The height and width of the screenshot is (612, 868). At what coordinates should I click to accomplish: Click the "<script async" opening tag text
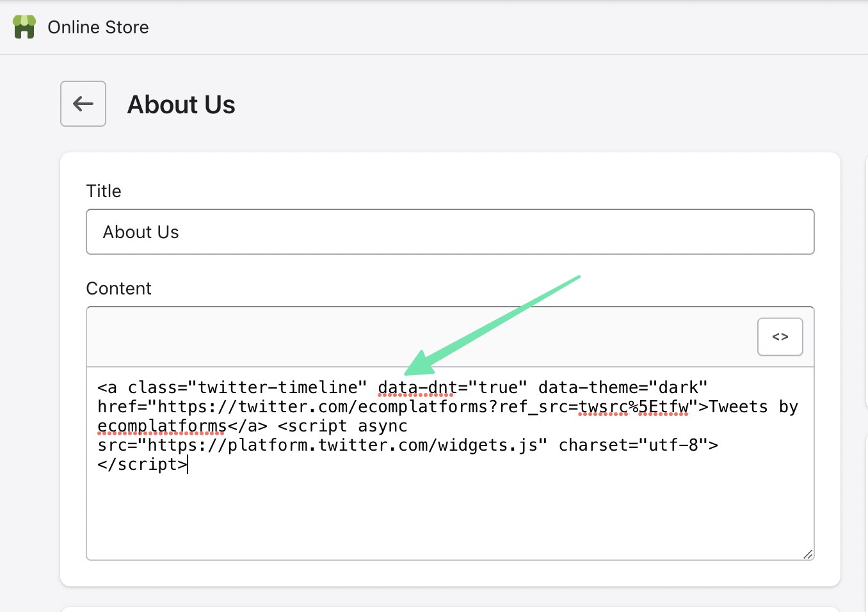pos(342,426)
